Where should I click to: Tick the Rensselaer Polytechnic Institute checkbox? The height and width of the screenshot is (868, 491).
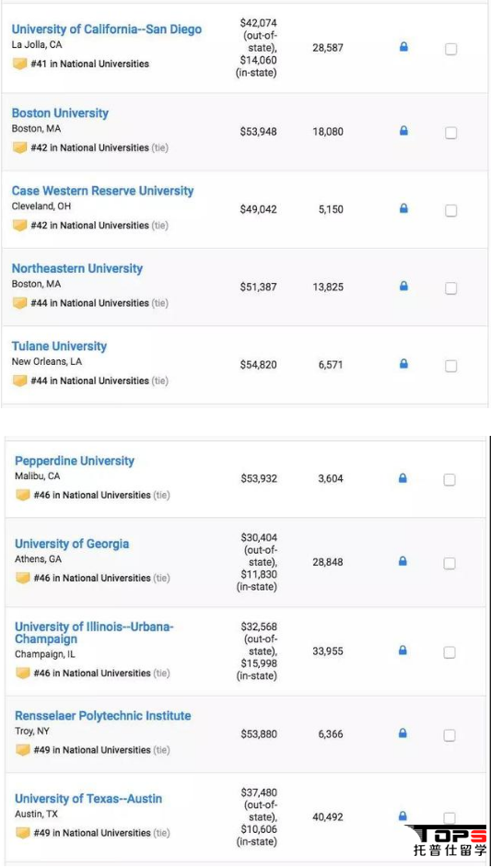450,735
